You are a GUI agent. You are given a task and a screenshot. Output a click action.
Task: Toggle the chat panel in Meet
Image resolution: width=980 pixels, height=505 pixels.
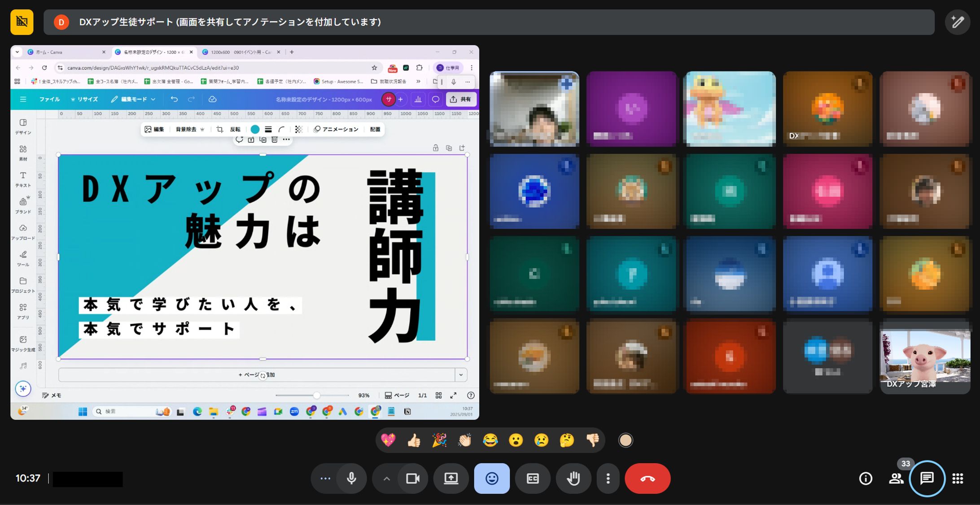(927, 479)
